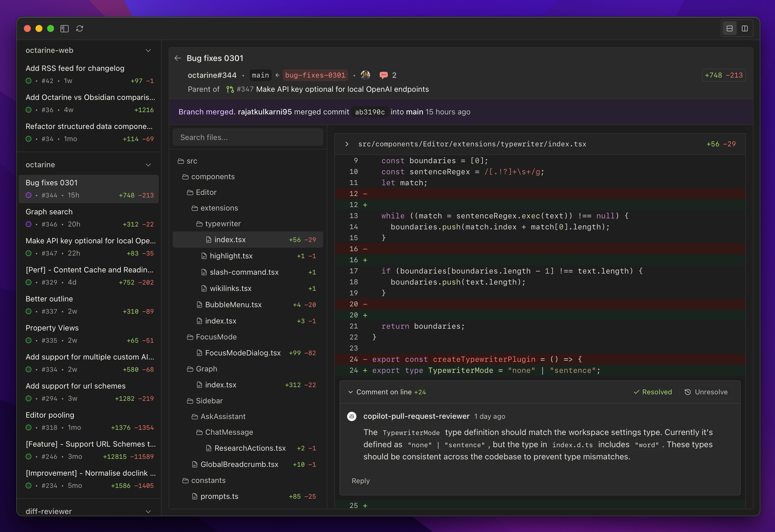Select the vertical split layout icon top right
The width and height of the screenshot is (775, 532).
point(744,28)
